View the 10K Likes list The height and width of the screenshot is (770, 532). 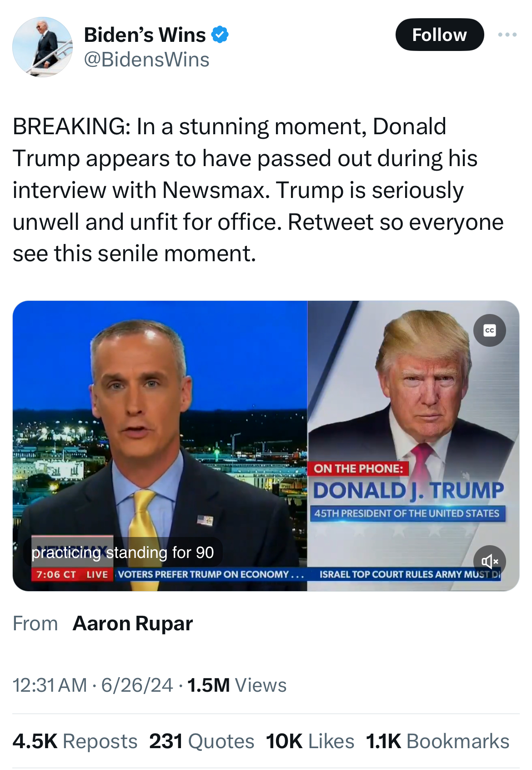[x=310, y=741]
